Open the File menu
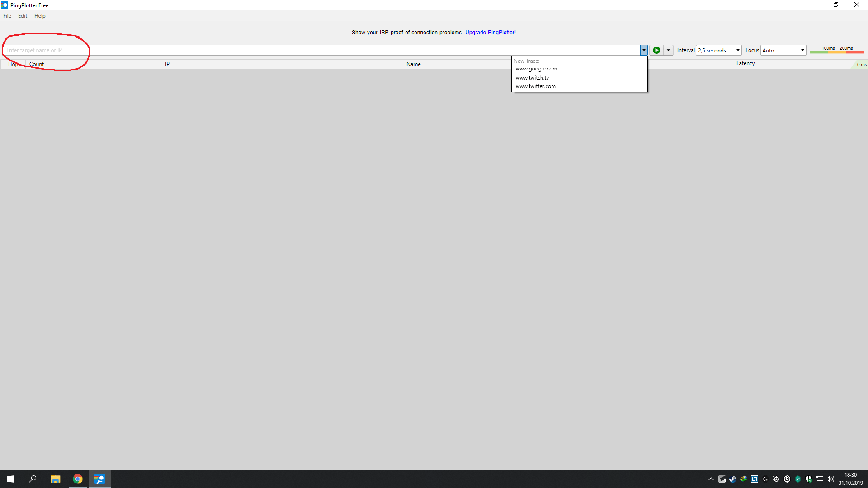The height and width of the screenshot is (488, 868). [7, 16]
